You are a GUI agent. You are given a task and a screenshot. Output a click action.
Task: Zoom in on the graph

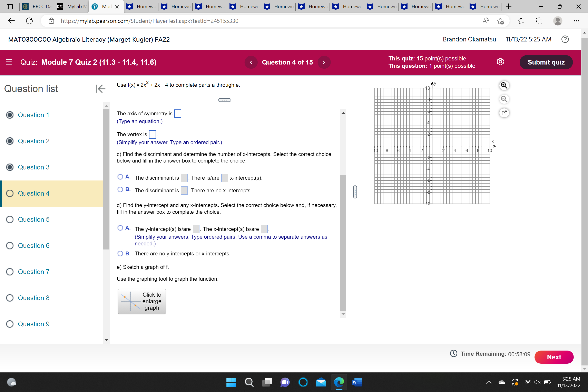504,86
